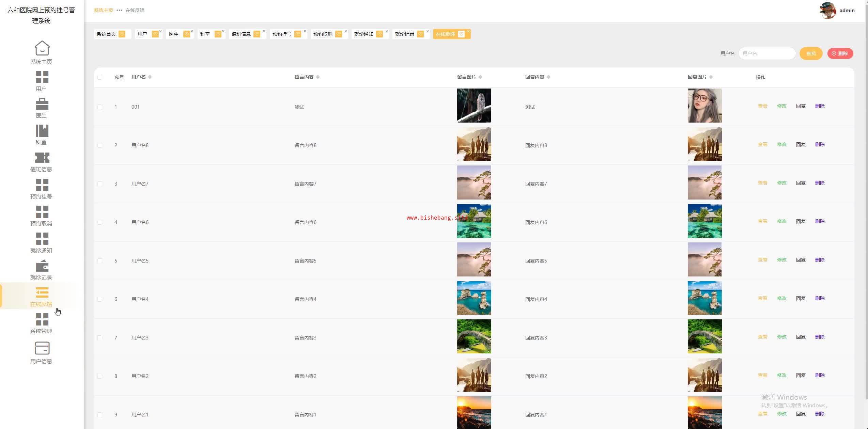868x429 pixels.
Task: Sort by 留言内容 column arrows
Action: point(318,77)
